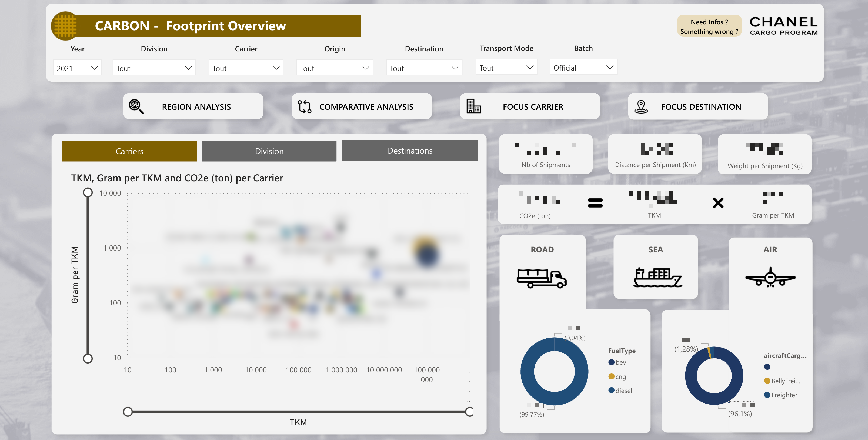Image resolution: width=868 pixels, height=440 pixels.
Task: Click the Comparative Analysis arrows icon
Action: click(x=304, y=106)
